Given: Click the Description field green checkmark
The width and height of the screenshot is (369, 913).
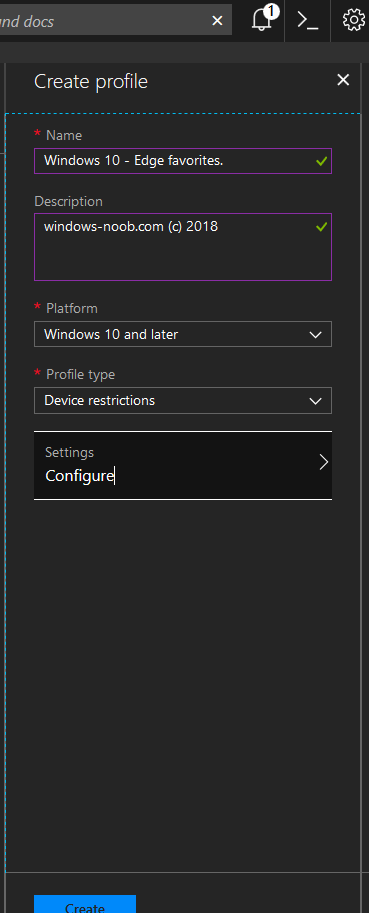Looking at the screenshot, I should click(321, 227).
